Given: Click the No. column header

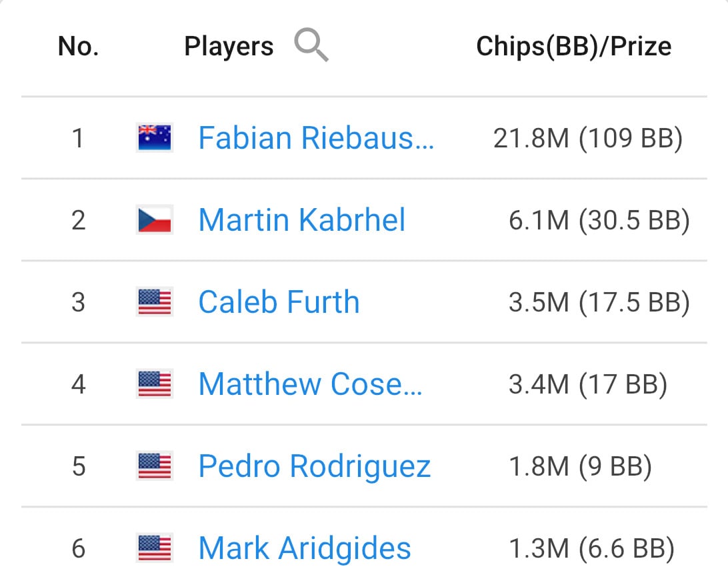Looking at the screenshot, I should tap(79, 46).
